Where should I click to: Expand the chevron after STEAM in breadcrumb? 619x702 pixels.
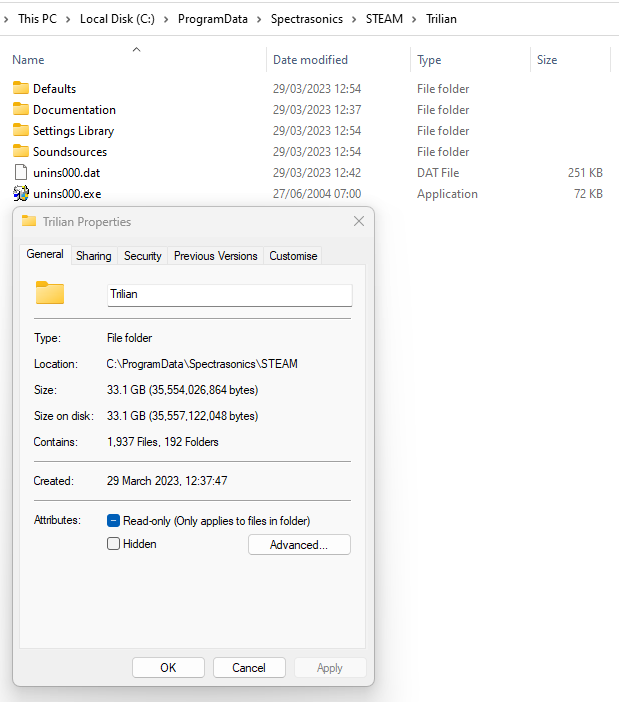pos(414,19)
